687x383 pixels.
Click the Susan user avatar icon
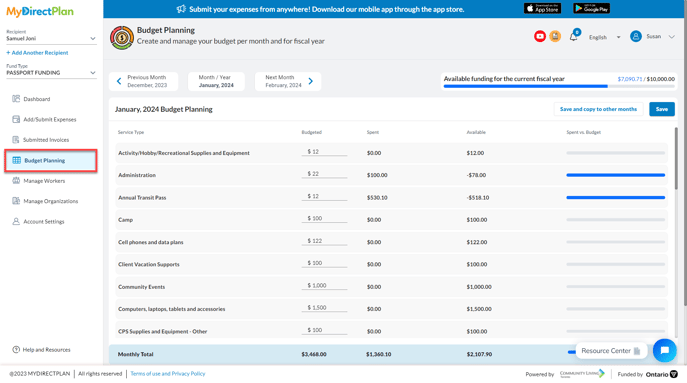point(636,36)
